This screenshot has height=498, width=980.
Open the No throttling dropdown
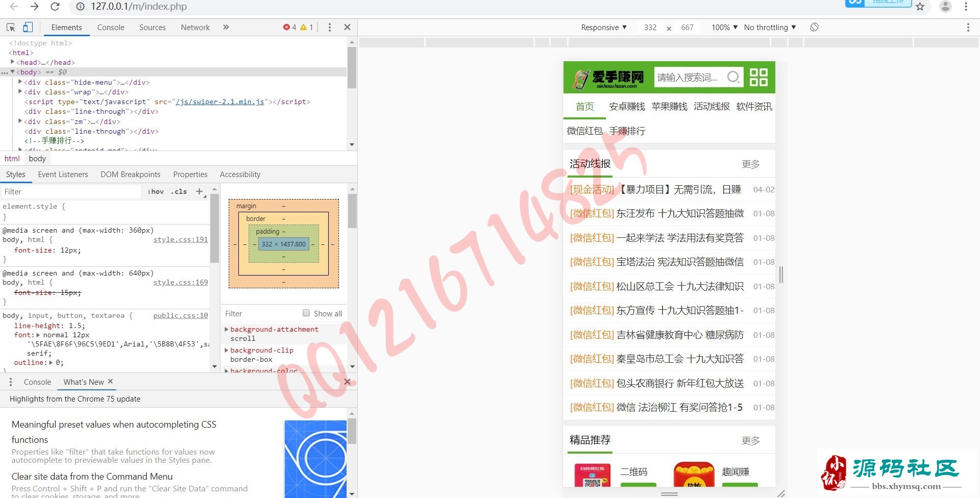(770, 28)
